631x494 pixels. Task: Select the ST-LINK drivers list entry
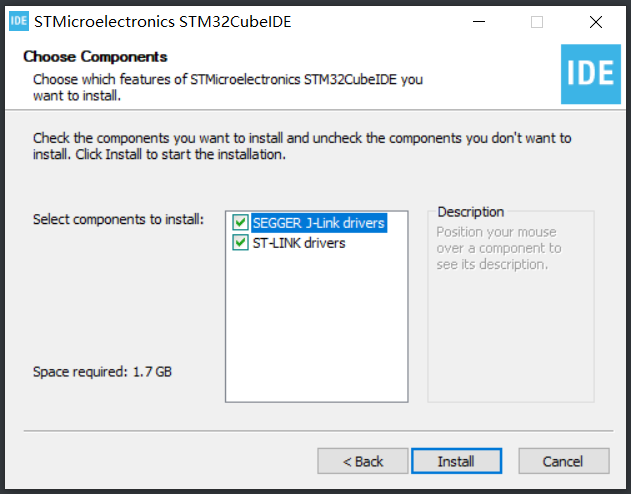click(x=299, y=243)
